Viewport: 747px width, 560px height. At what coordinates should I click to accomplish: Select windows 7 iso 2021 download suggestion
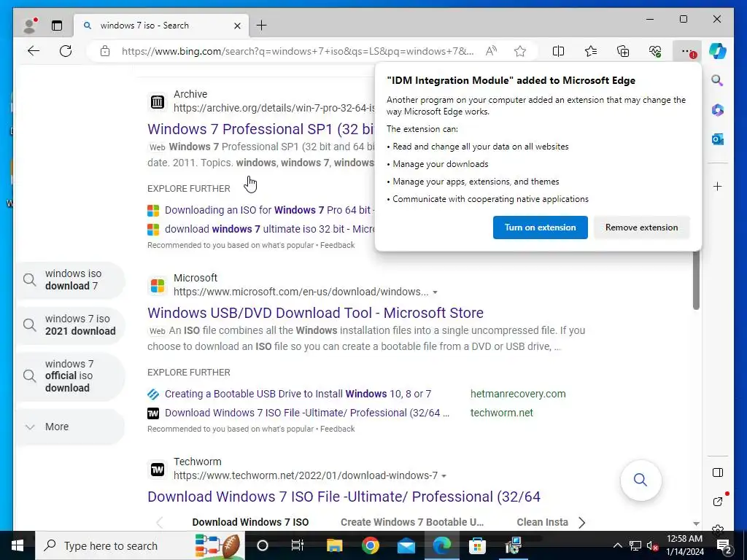click(x=70, y=324)
